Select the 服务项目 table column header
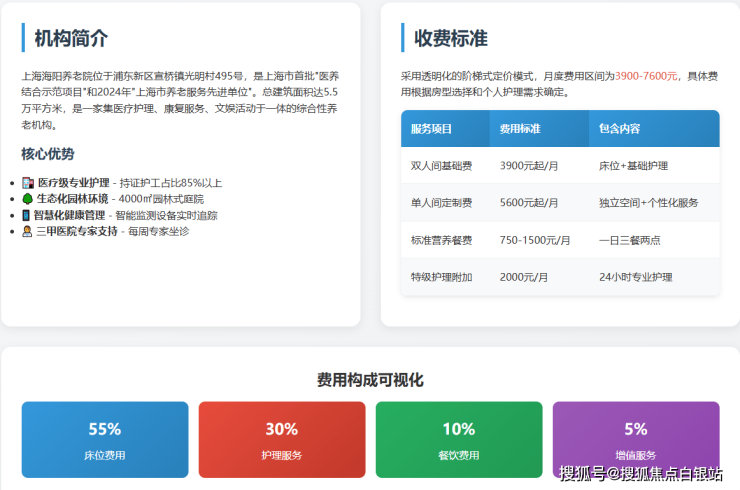The image size is (740, 490). tap(432, 129)
